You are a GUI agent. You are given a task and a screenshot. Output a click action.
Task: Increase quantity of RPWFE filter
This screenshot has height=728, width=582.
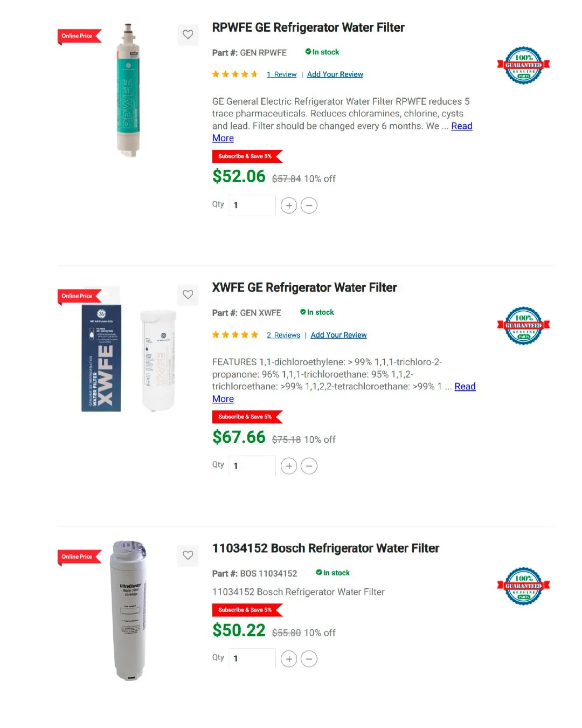pos(289,205)
